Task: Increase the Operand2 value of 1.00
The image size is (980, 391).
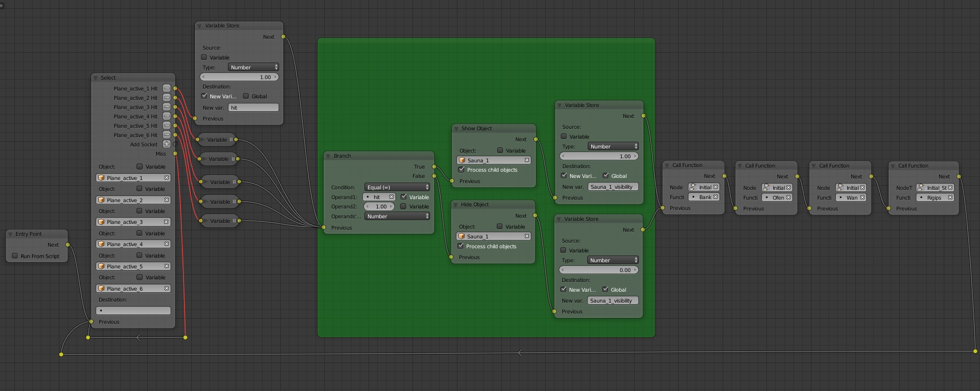Action: point(392,206)
